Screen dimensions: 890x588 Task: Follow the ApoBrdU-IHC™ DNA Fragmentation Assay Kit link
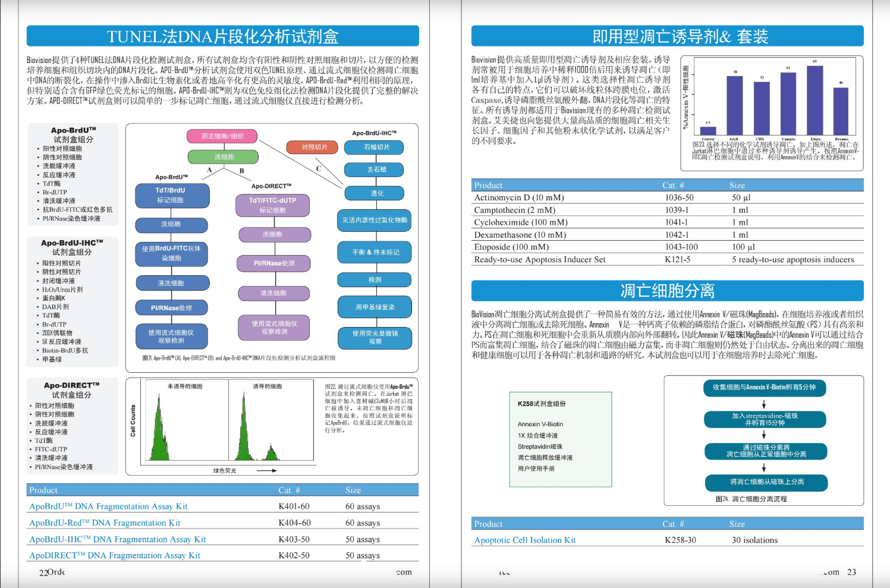[117, 540]
